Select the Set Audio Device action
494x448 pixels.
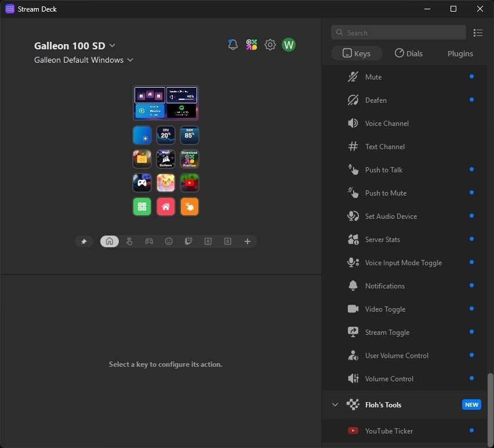(405, 216)
